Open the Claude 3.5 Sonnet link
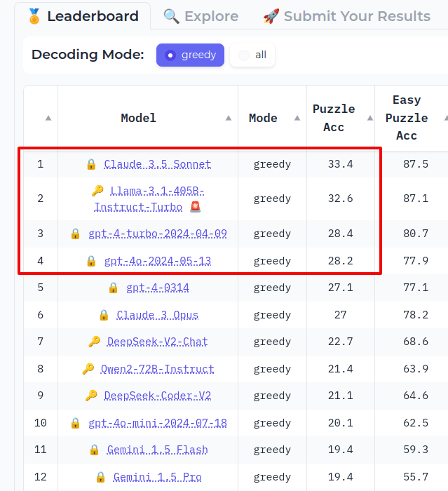 tap(158, 164)
